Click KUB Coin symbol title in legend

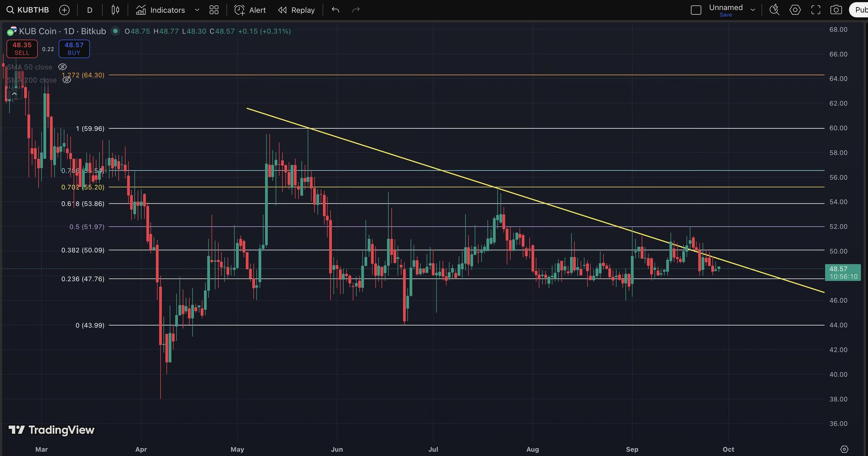(x=62, y=31)
